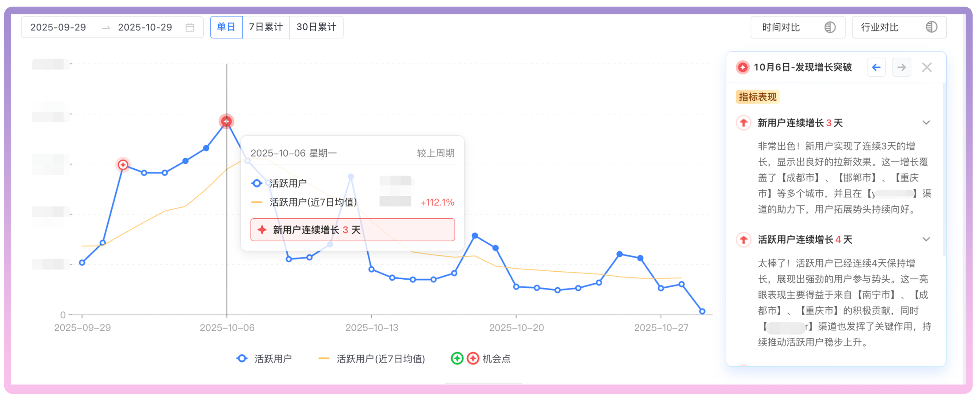980x401 pixels.
Task: Click the green 机会点 legend icon
Action: click(x=457, y=358)
